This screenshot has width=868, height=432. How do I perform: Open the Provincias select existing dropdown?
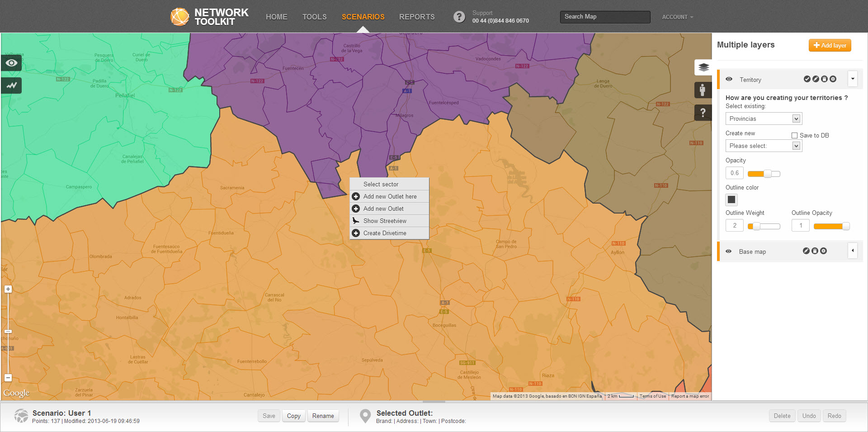[x=764, y=119]
